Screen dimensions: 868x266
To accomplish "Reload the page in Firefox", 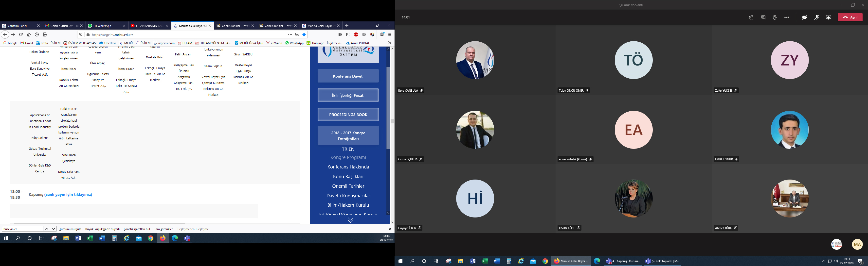I will pos(21,34).
